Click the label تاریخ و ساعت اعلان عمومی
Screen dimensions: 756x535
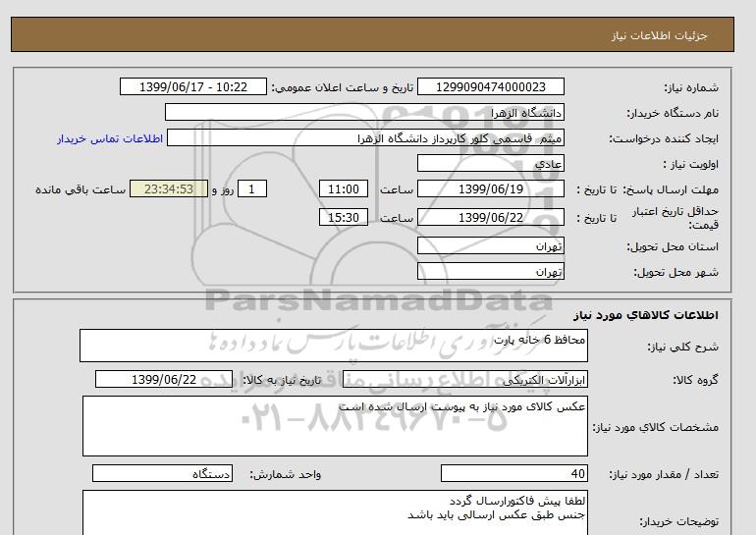(x=343, y=87)
